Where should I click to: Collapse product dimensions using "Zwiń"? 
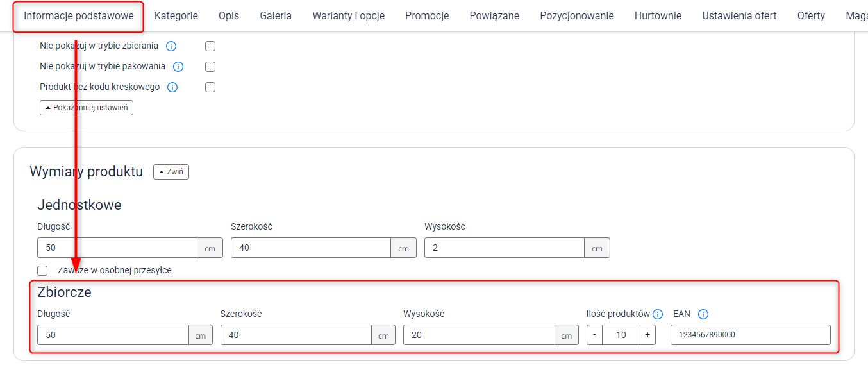[171, 172]
